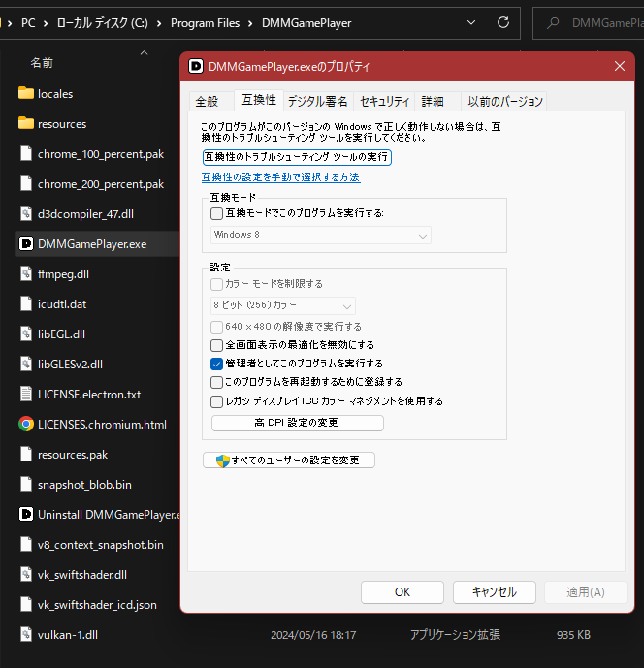Screen dimensions: 644x668
Task: Click breadcrumb chevron after PC
Action: coord(46,23)
